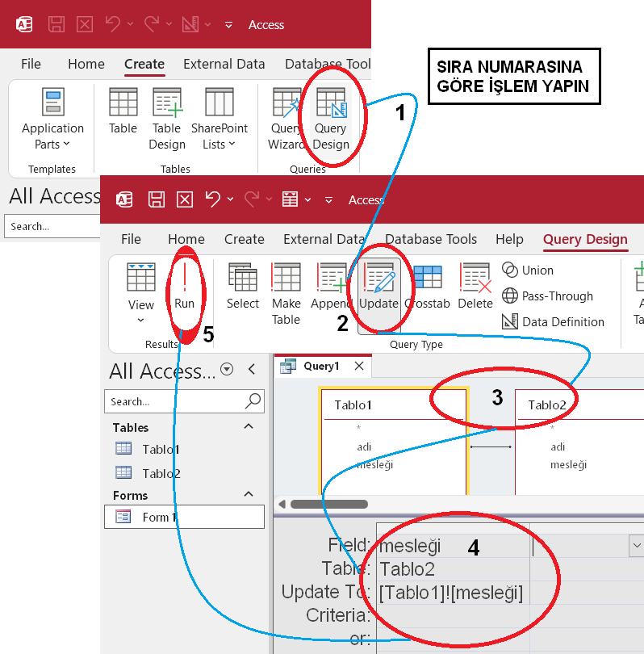Click the Pass-Through query button
Screen dimensions: 644x654
point(547,296)
